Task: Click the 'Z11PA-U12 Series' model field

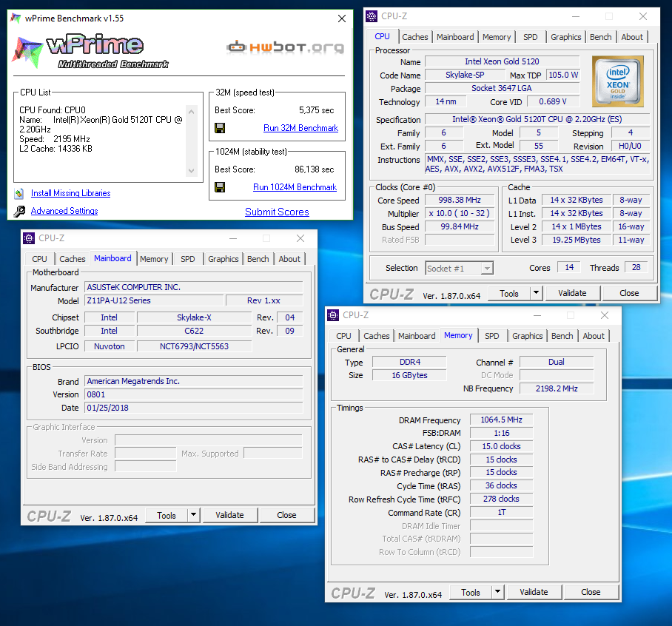Action: 154,300
